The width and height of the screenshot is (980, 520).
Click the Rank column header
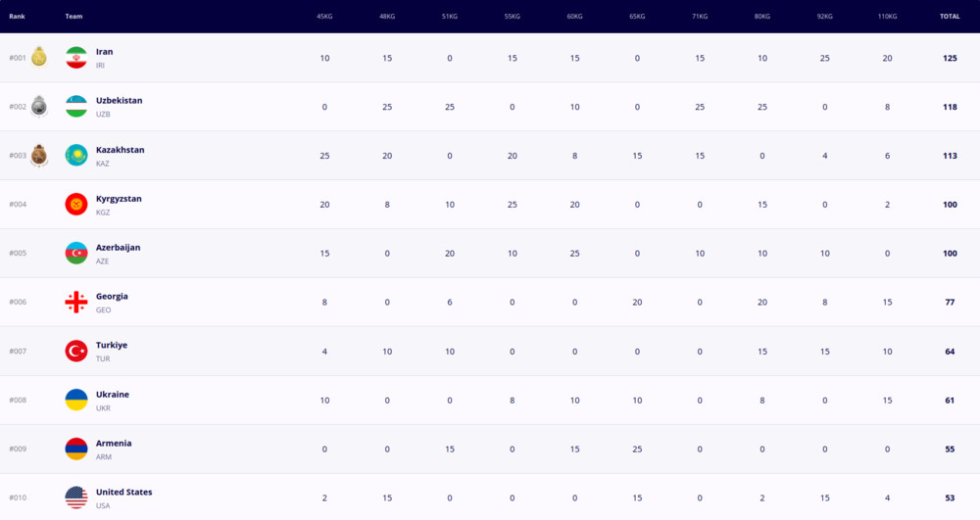17,17
